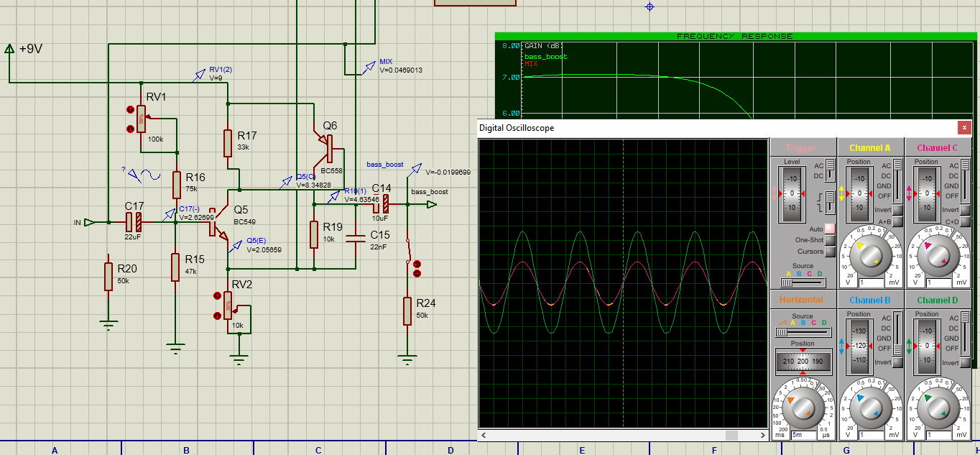Click Channel B volts-per-division knob
This screenshot has height=455, width=980.
pos(871,408)
